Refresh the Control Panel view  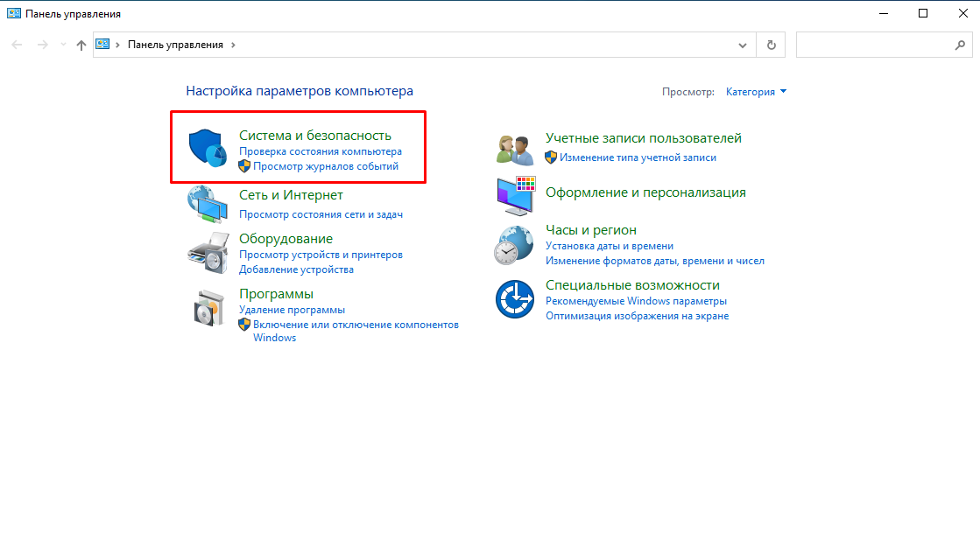click(x=772, y=45)
